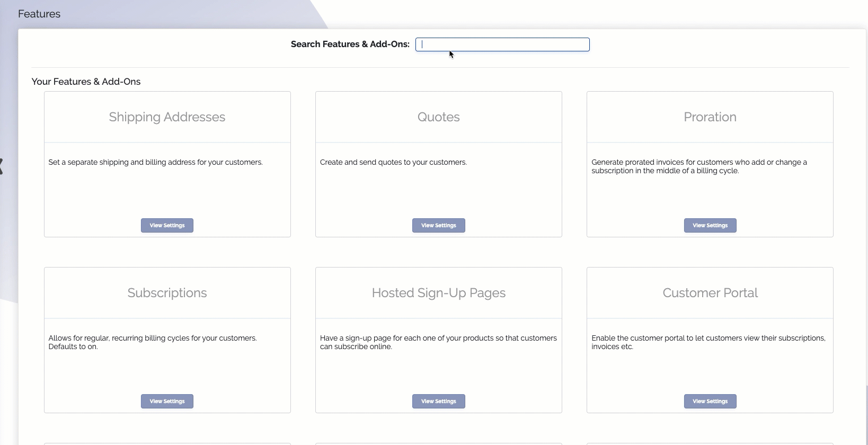
Task: View Settings for Shipping Addresses
Action: [x=167, y=225]
